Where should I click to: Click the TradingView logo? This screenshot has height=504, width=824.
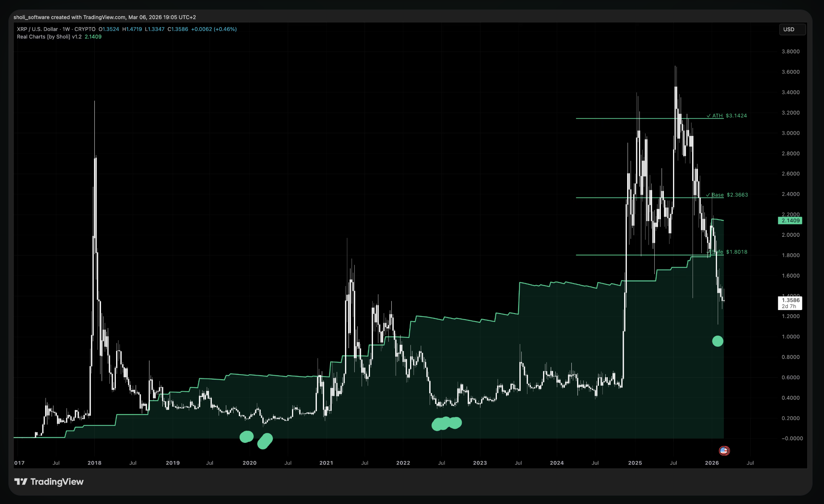coord(49,482)
